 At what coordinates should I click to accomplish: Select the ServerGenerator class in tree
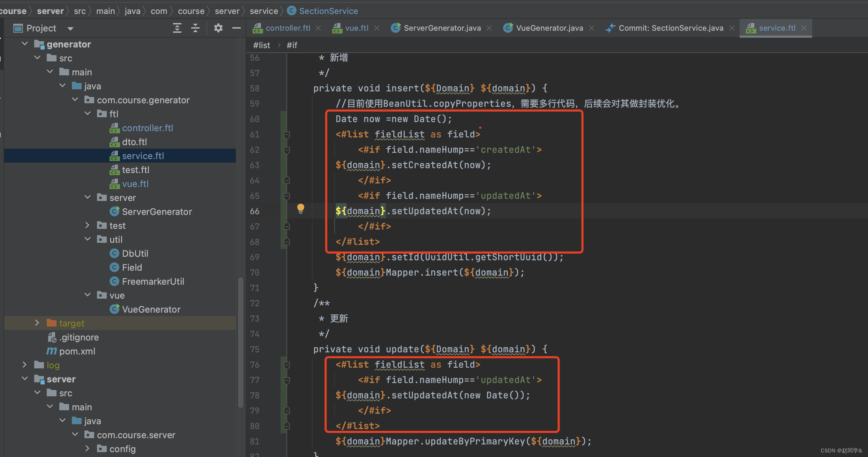[x=157, y=212]
